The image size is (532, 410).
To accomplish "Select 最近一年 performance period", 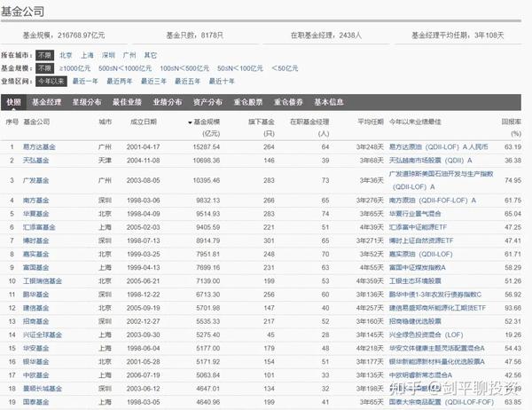I will [x=85, y=81].
